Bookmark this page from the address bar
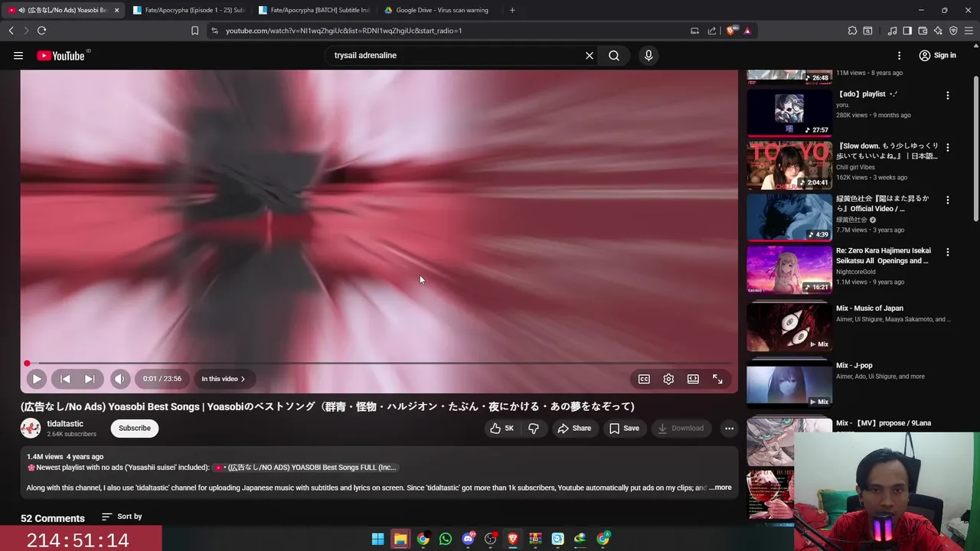Image resolution: width=980 pixels, height=551 pixels. tap(194, 31)
